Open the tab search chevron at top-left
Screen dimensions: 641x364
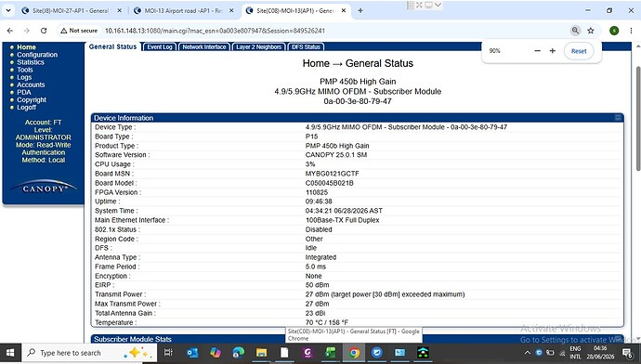coord(8,10)
